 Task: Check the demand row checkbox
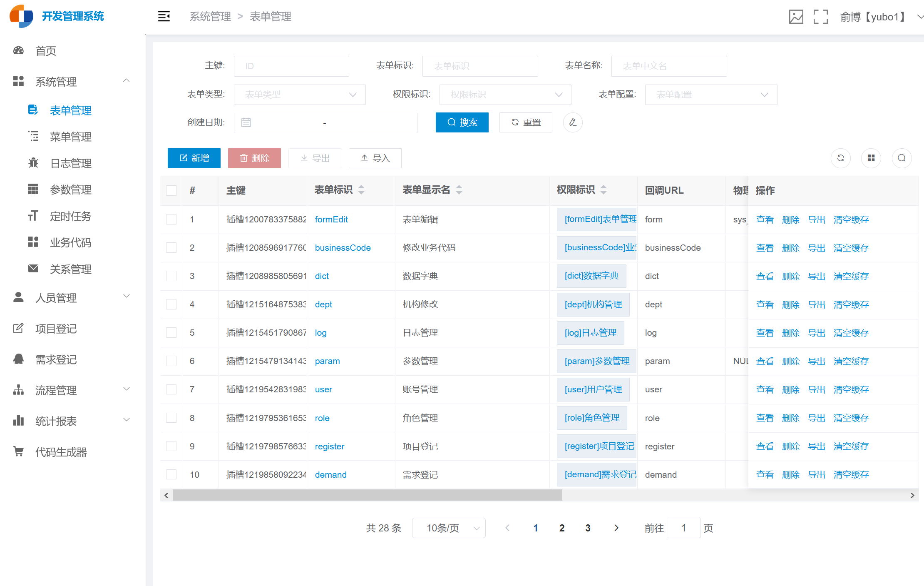(171, 475)
